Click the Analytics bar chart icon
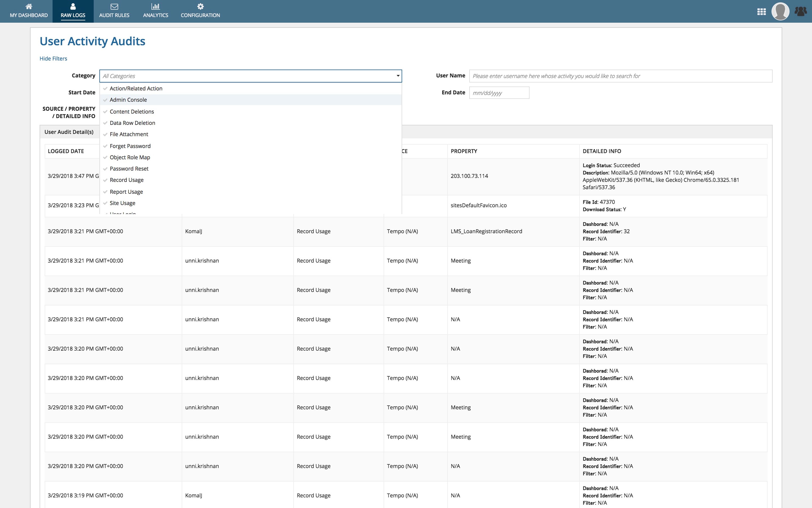Image resolution: width=812 pixels, height=508 pixels. 155,6
